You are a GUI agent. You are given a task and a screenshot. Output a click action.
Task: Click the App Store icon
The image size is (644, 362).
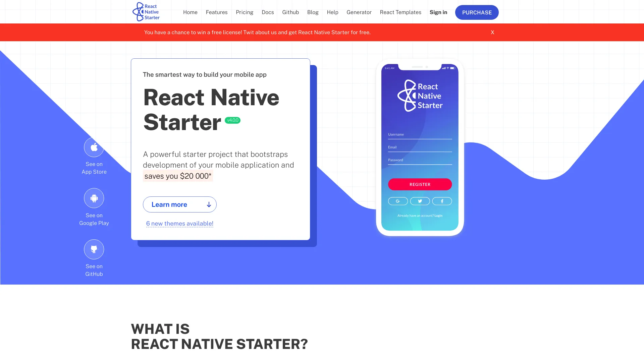(94, 147)
